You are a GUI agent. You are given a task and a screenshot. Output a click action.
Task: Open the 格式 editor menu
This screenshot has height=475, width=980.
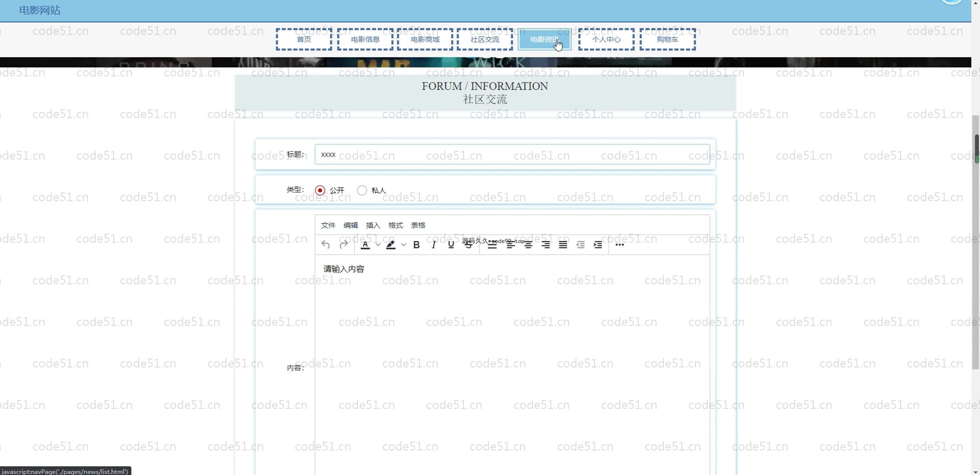tap(395, 226)
